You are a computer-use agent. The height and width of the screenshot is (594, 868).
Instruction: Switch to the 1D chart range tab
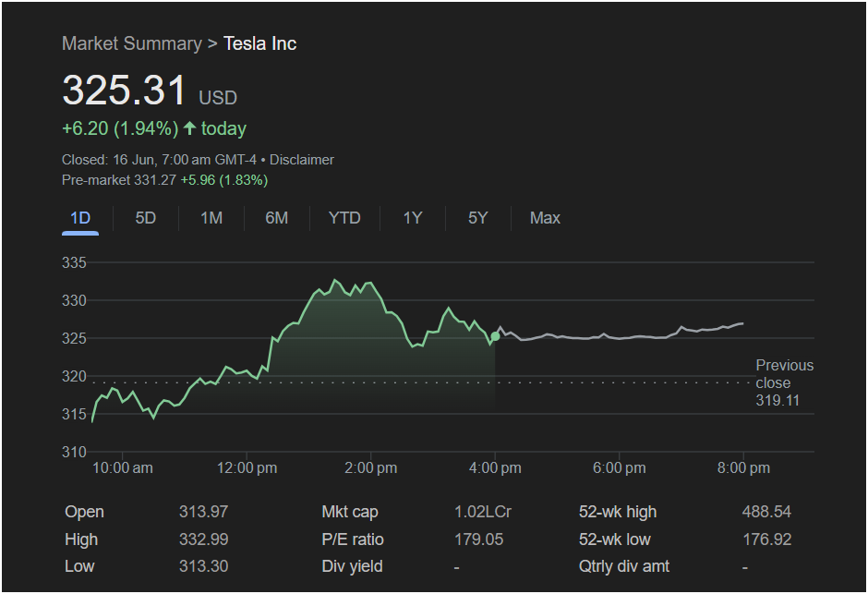(x=80, y=218)
